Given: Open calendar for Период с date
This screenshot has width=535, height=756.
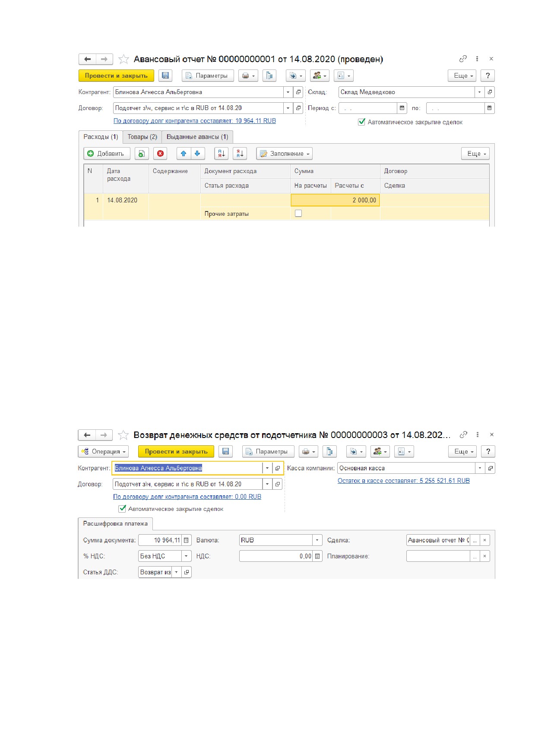Looking at the screenshot, I should [402, 108].
